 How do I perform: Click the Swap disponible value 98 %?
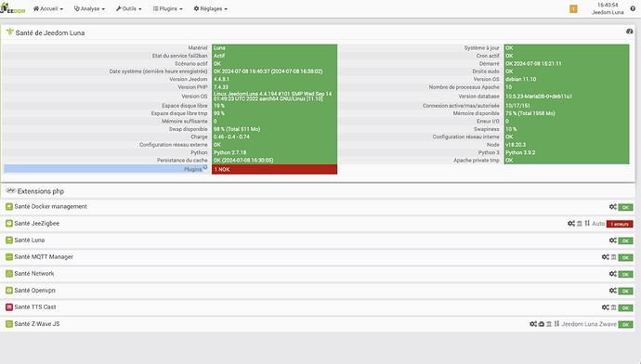point(237,129)
